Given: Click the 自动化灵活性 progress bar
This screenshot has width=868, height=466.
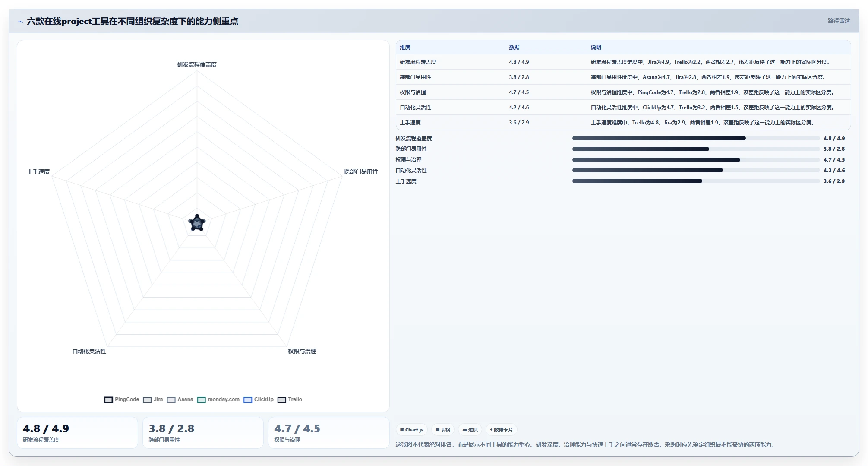Looking at the screenshot, I should (696, 170).
